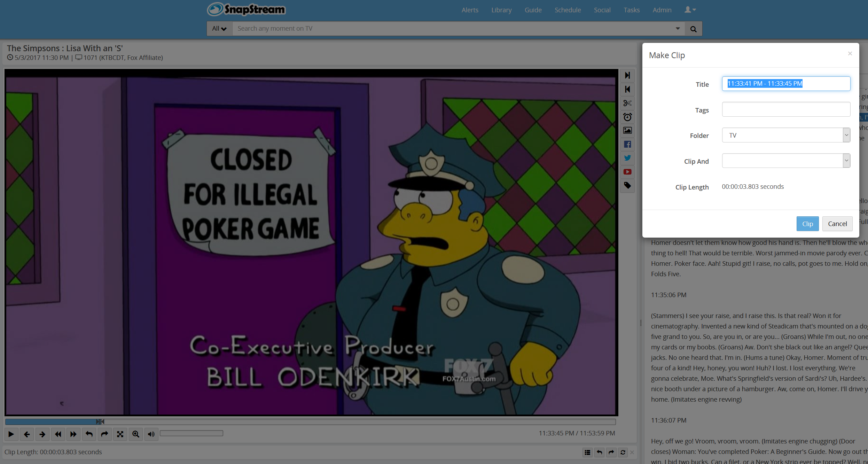Viewport: 868px width, 464px height.
Task: Click the magnifier zoom icon in player controls
Action: click(x=136, y=434)
